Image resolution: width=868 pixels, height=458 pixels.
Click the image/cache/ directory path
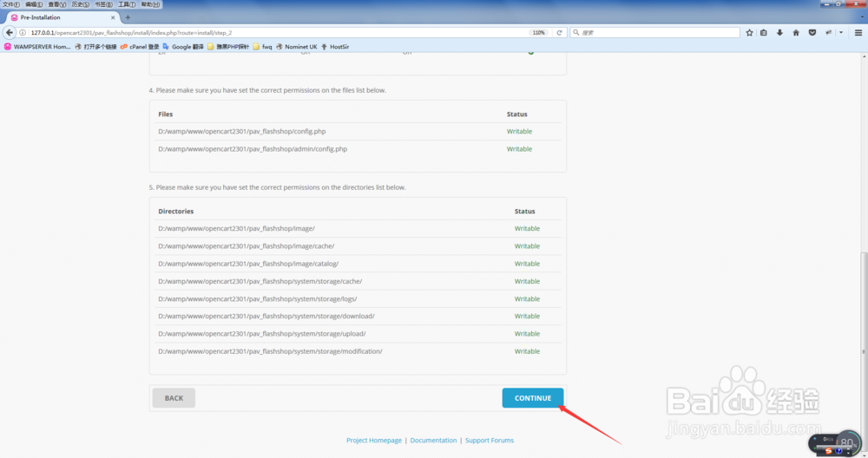tap(247, 246)
